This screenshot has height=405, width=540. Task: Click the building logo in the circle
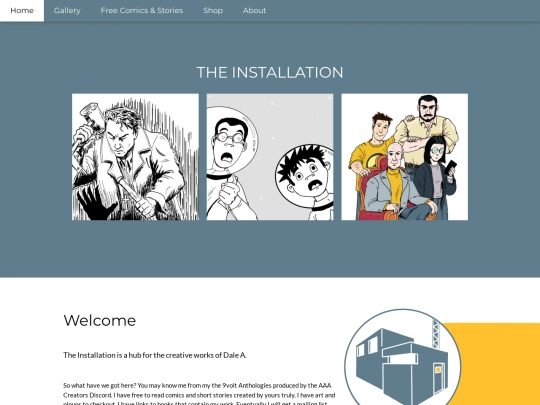pyautogui.click(x=403, y=358)
